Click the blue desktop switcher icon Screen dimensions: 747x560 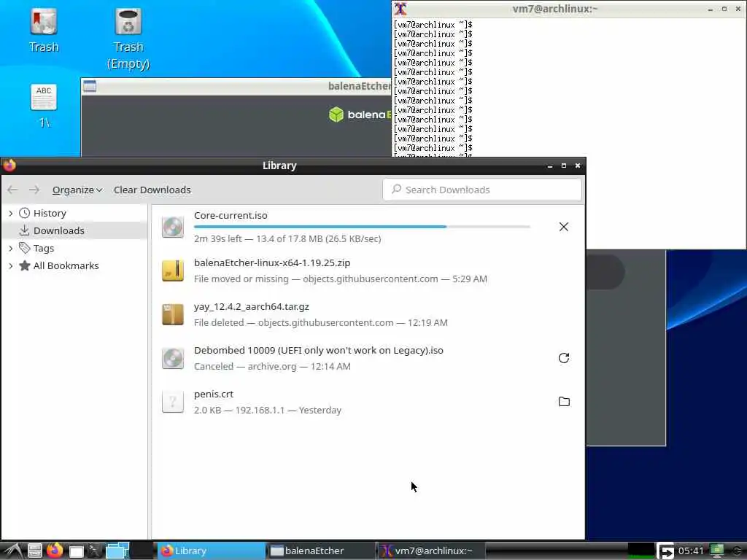pyautogui.click(x=117, y=551)
